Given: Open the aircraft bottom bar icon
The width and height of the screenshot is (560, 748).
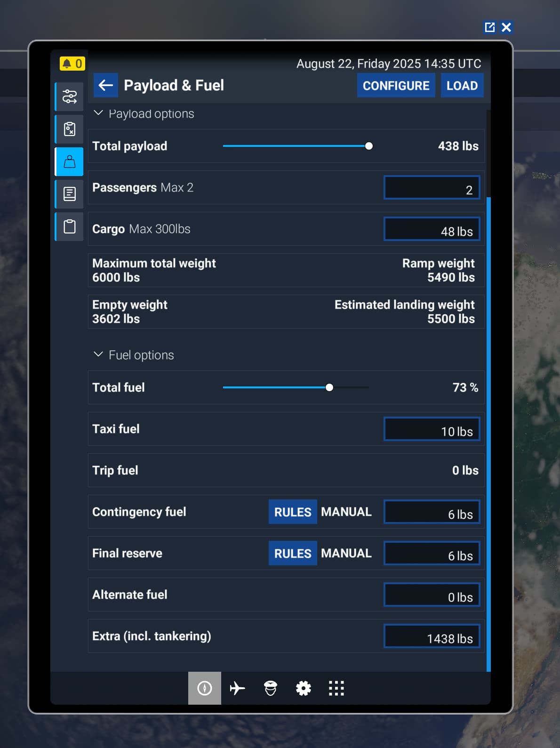Looking at the screenshot, I should (x=238, y=688).
